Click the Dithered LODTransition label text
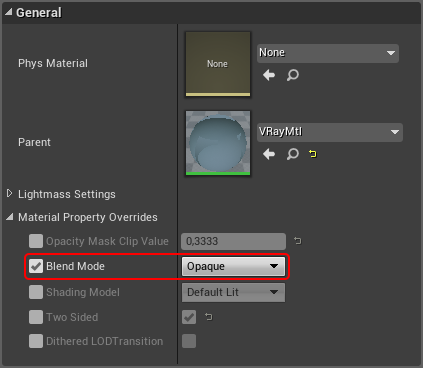 point(105,341)
